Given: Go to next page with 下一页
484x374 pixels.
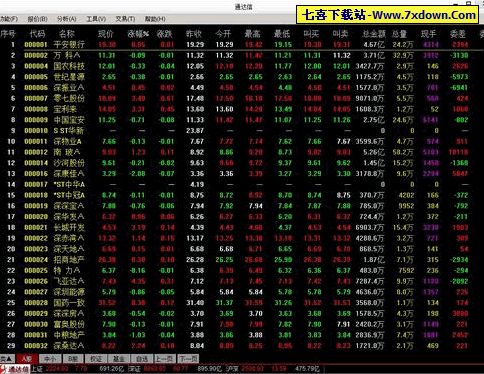Looking at the screenshot, I should click(188, 359).
